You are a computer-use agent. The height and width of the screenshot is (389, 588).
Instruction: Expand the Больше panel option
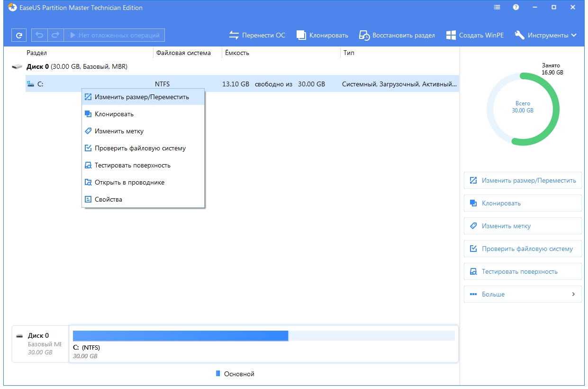pos(523,294)
